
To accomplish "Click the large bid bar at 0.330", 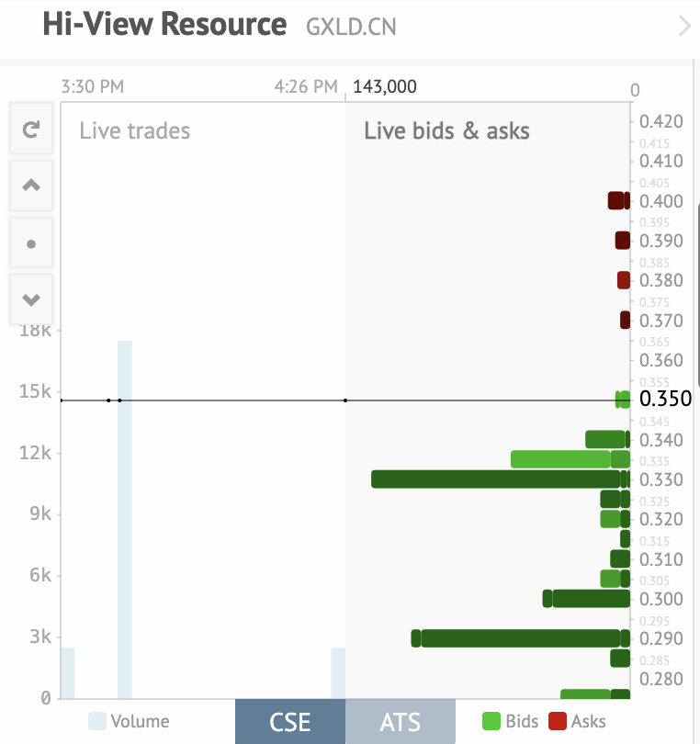I will [x=496, y=479].
